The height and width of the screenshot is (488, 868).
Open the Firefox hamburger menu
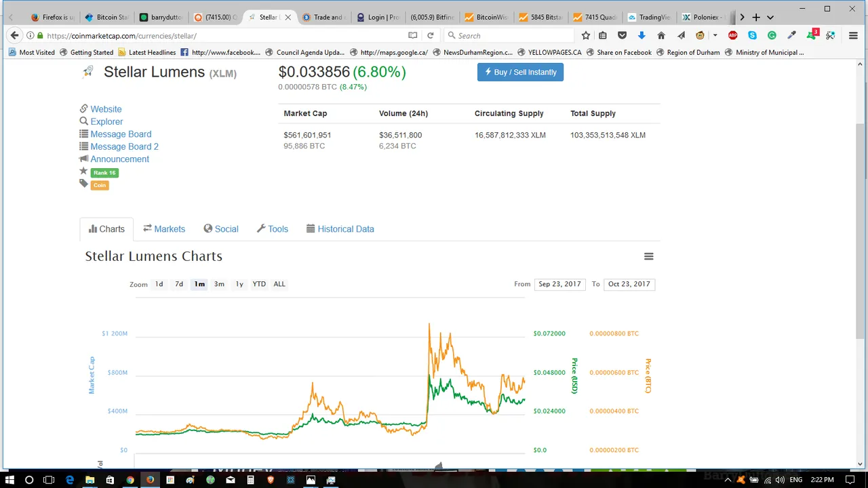pyautogui.click(x=853, y=35)
